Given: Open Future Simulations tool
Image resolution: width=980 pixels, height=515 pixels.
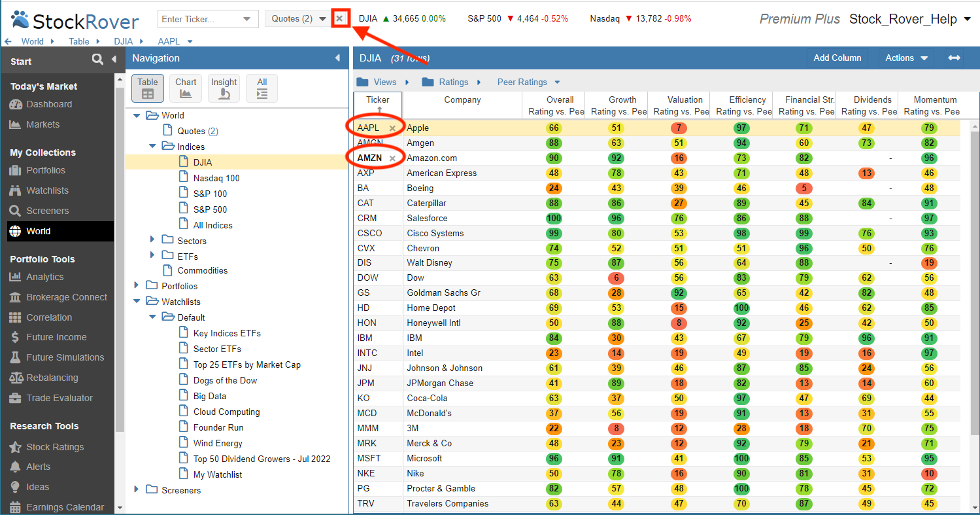Looking at the screenshot, I should click(56, 357).
